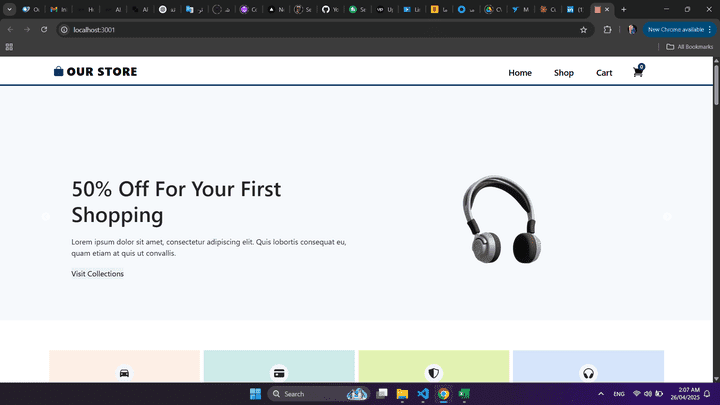Go to the Home nav link
Screen dimensions: 720x405
tap(520, 73)
